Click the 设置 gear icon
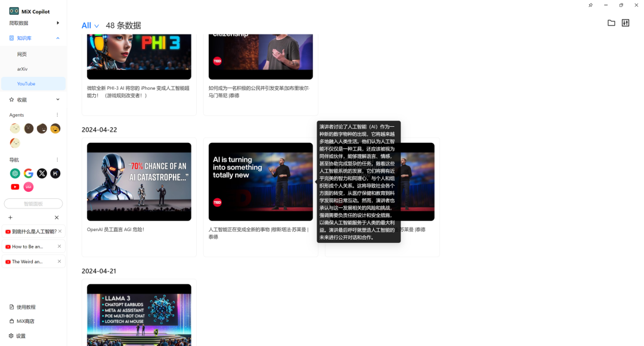 click(11, 336)
